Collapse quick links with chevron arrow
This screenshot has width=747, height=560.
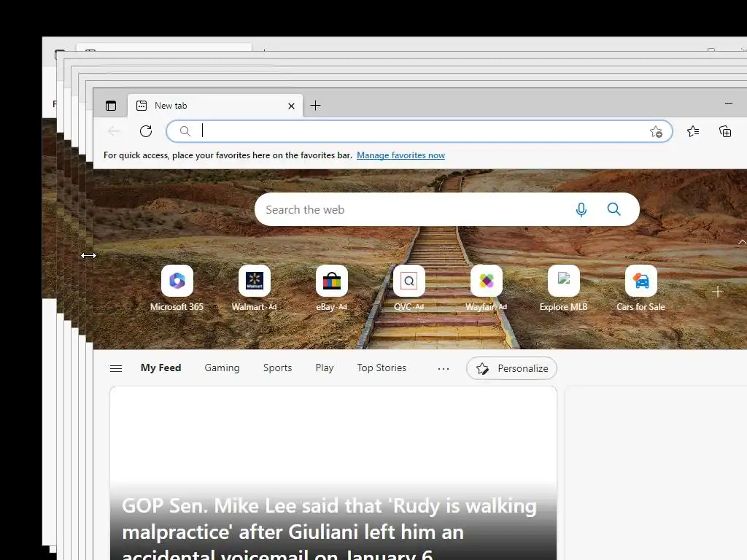click(742, 242)
